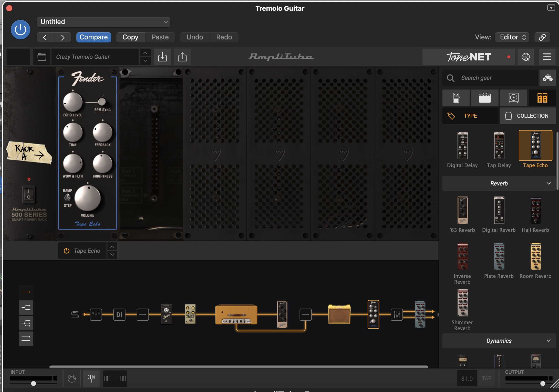Step to previous AmpliTube preset up arrow
Screen dimensions: 559x392
pyautogui.click(x=145, y=53)
